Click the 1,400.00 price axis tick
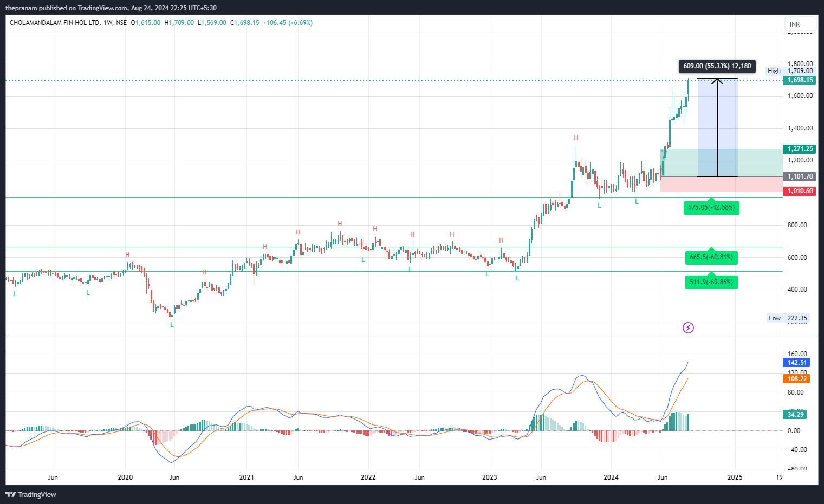 (800, 128)
